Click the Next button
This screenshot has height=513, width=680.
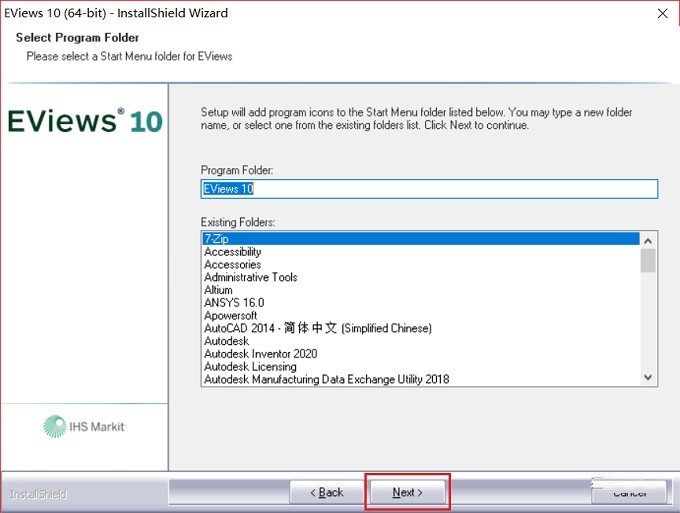407,492
